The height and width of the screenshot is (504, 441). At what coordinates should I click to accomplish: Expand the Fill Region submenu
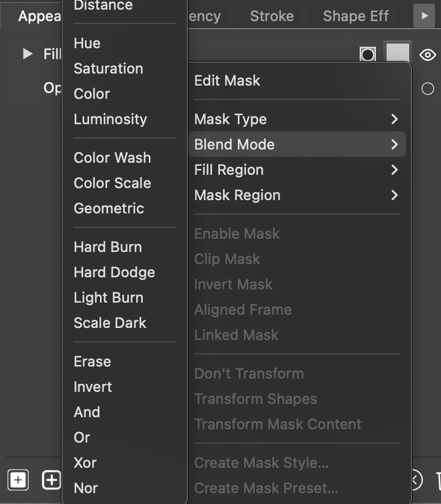(296, 170)
